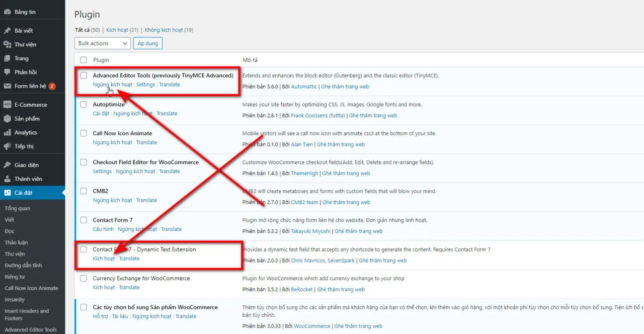Screen dimensions: 644x334
Task: Click Translate link under Advanced Editor Tools
Action: pyautogui.click(x=170, y=85)
